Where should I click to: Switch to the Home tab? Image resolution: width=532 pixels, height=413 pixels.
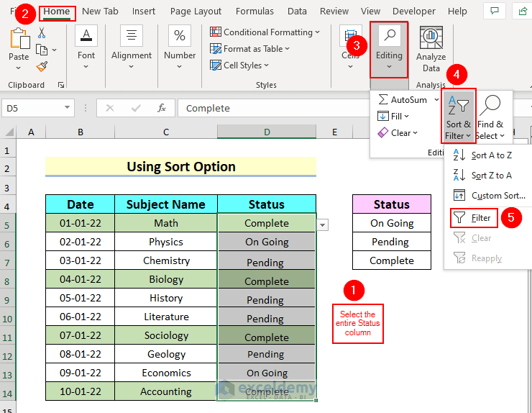(x=56, y=12)
